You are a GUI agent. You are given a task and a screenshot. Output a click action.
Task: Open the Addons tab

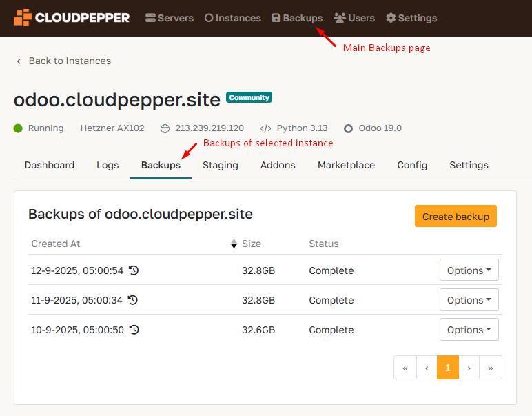coord(278,165)
